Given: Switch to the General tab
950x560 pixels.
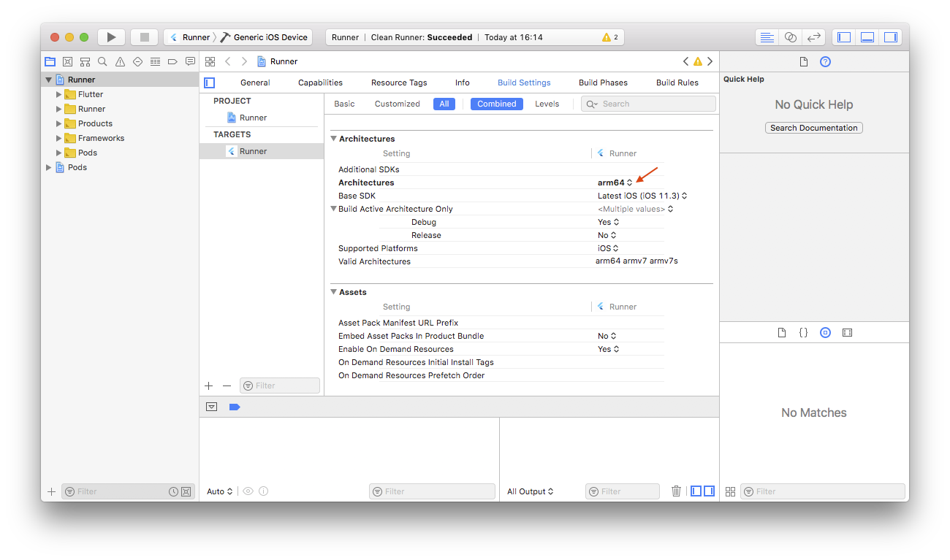Looking at the screenshot, I should click(x=255, y=83).
